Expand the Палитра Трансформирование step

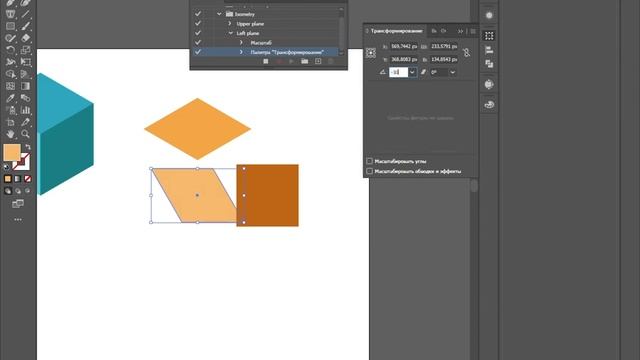click(x=241, y=52)
